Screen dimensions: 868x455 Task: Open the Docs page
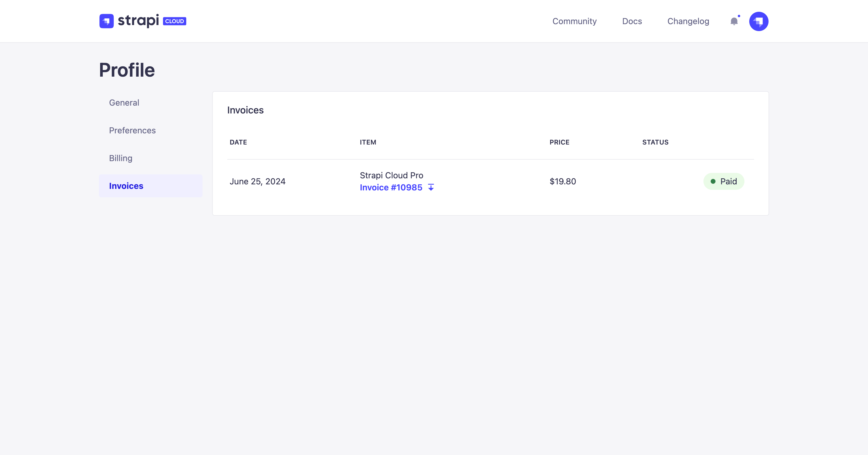click(632, 21)
